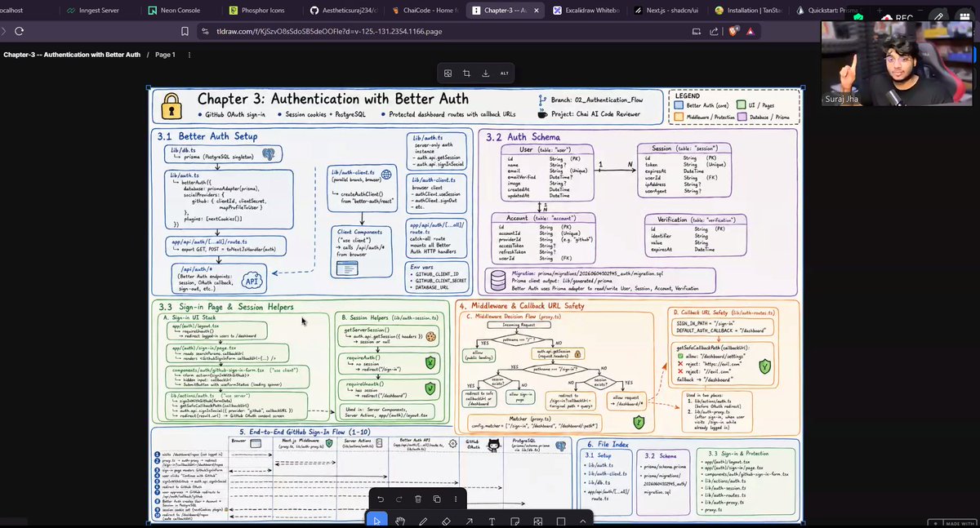
Task: Click the orange Middleware / Protection legend swatch
Action: [679, 118]
